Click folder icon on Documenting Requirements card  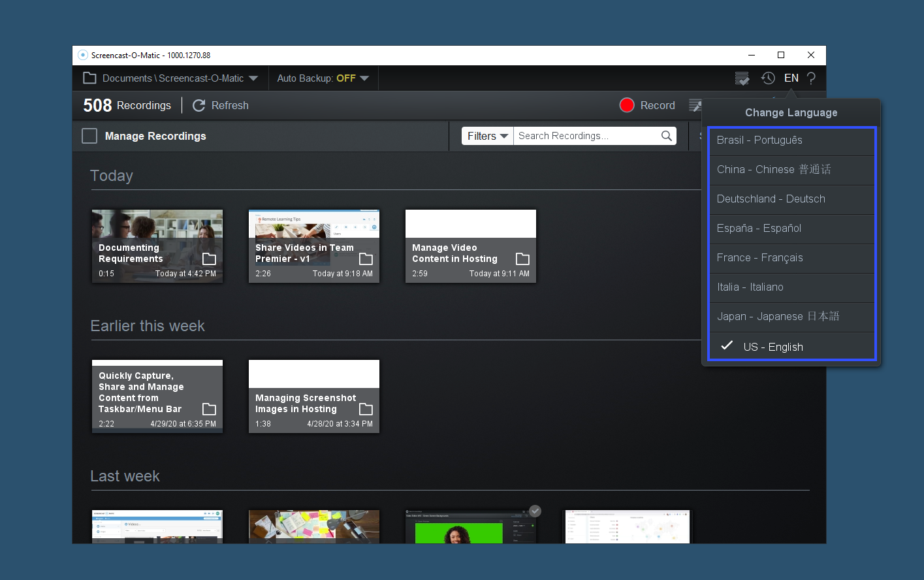[x=209, y=258]
